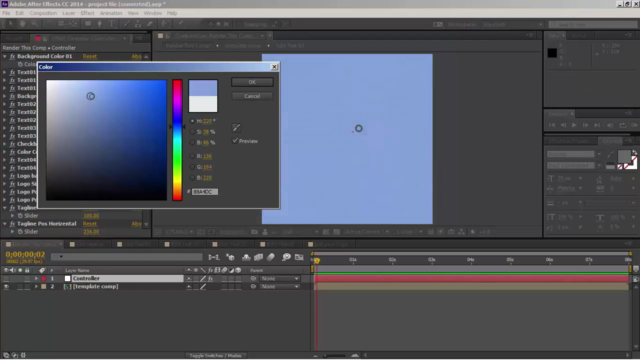Toggle the loop option in the Preview panel
Viewport: 640px width, 360px height.
coord(622,125)
